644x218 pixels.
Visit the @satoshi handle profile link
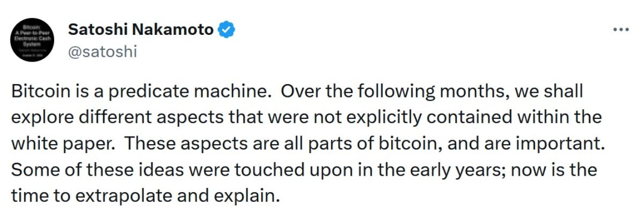pyautogui.click(x=103, y=52)
